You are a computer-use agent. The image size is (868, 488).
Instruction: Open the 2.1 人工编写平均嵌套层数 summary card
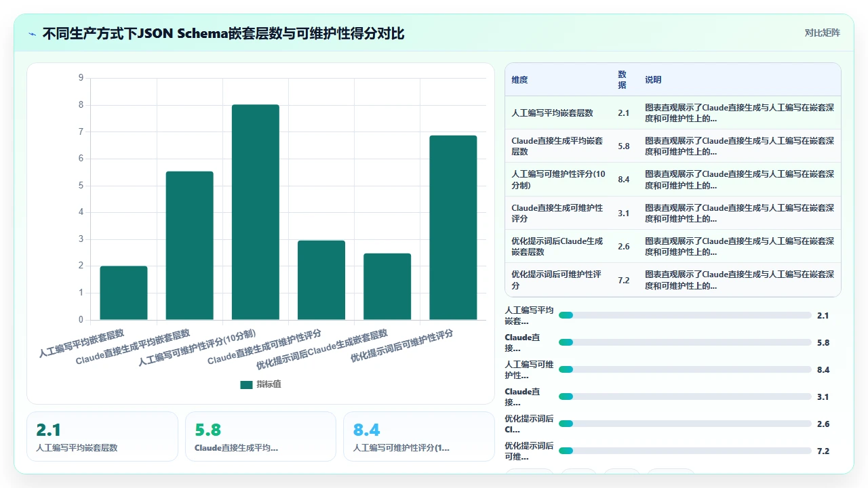pos(102,436)
